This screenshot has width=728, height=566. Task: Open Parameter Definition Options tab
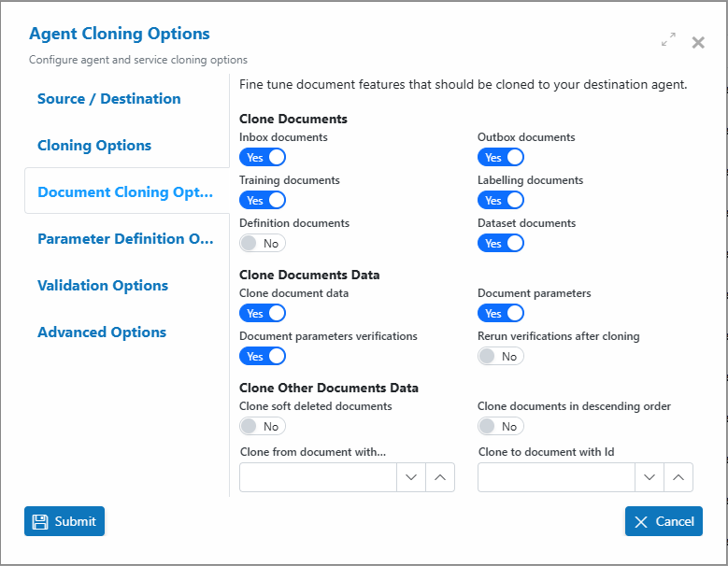coord(125,239)
